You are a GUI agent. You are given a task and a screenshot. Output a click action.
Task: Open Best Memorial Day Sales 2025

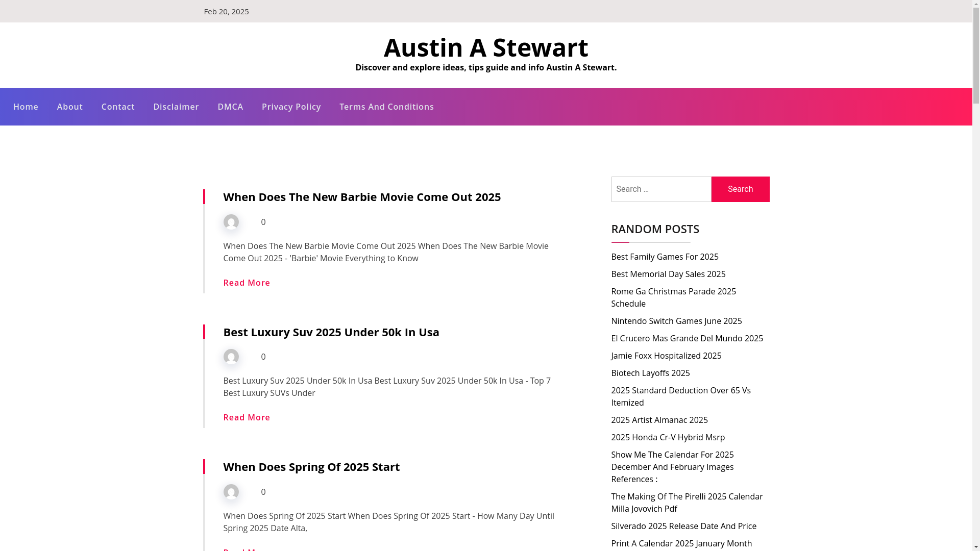coord(668,274)
